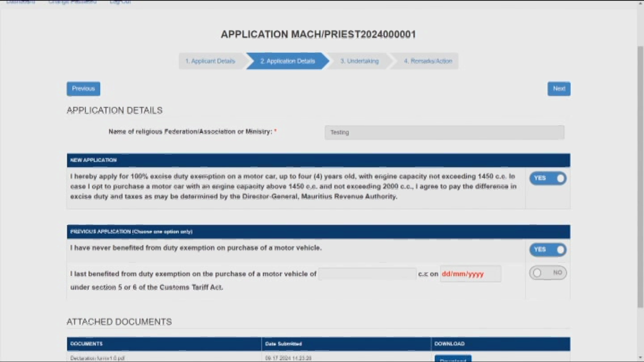
Task: Jump to the Remarks/Action step
Action: pyautogui.click(x=427, y=61)
